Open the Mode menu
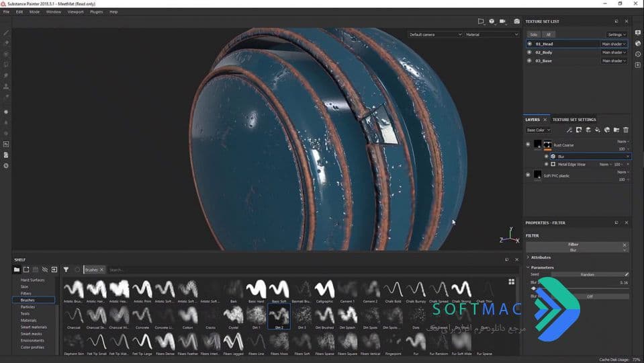The width and height of the screenshot is (644, 363). (x=34, y=12)
